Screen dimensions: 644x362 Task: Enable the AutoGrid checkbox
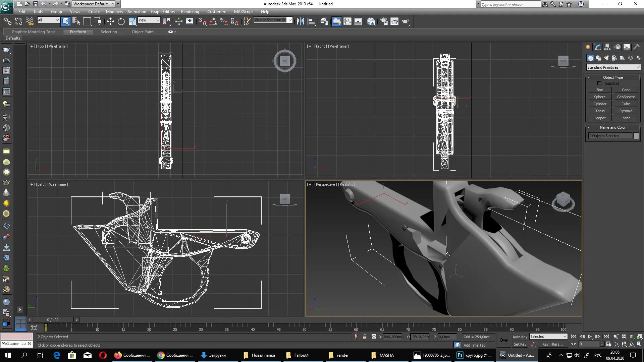pyautogui.click(x=599, y=83)
